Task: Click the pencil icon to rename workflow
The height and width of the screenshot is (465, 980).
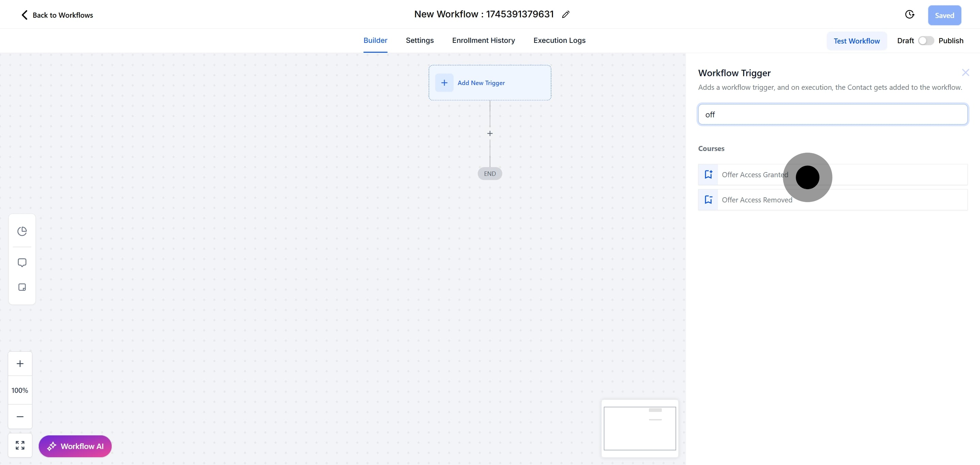Action: (566, 14)
